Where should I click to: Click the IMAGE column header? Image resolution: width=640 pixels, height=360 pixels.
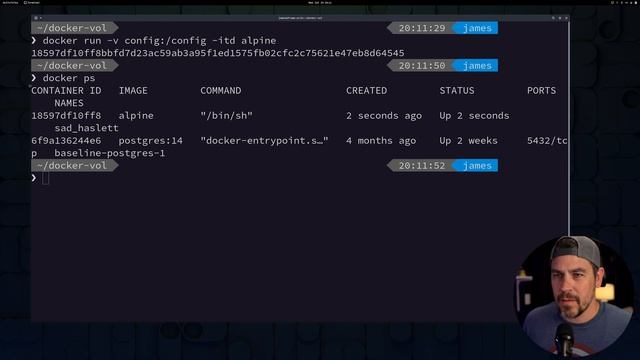click(x=133, y=91)
